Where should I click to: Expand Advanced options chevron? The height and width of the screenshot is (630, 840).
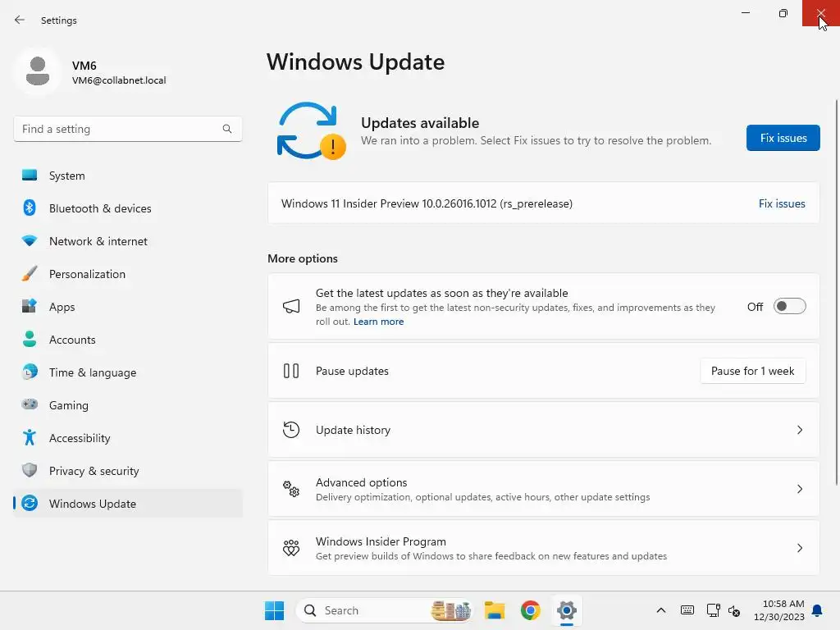[799, 489]
